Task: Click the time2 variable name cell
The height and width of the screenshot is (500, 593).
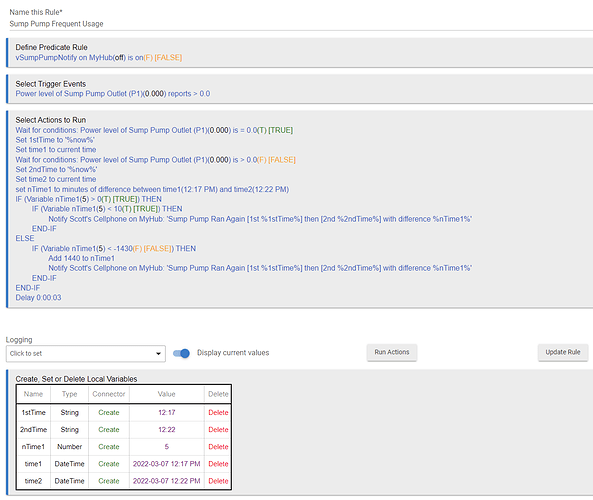Action: tap(33, 481)
